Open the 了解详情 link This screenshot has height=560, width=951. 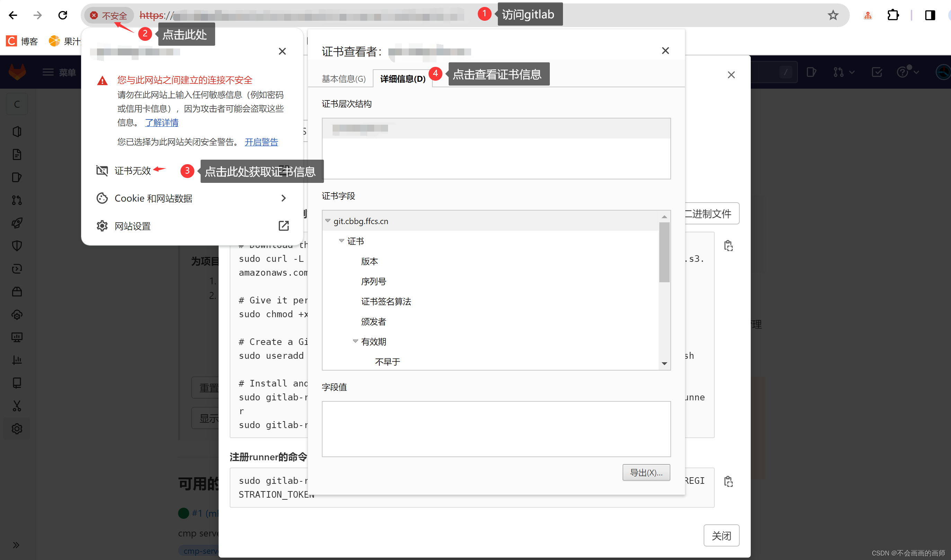tap(161, 122)
